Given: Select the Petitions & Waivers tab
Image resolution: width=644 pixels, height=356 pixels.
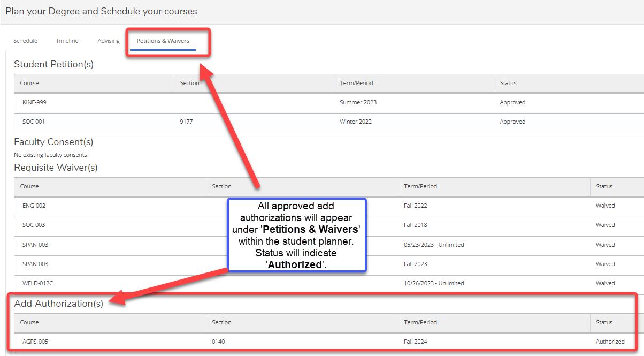Looking at the screenshot, I should 163,41.
